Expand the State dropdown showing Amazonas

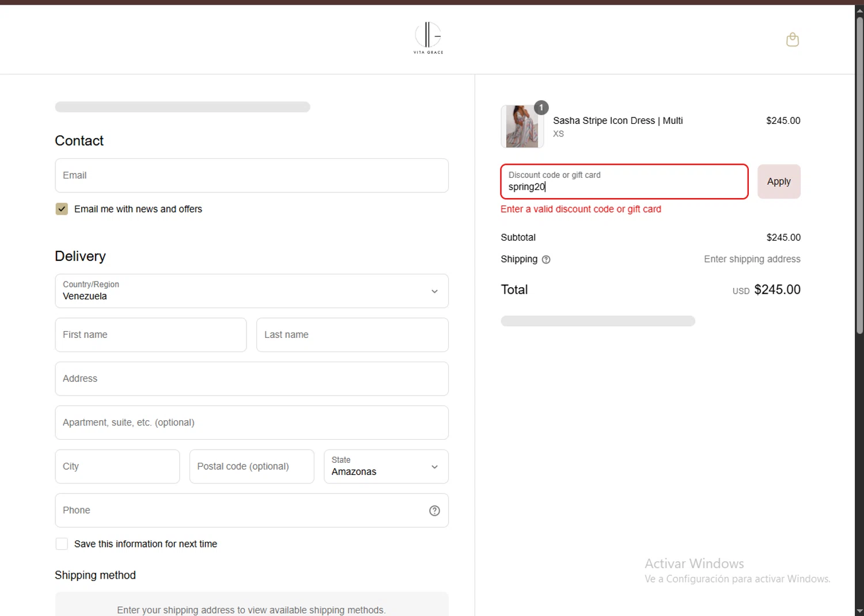coord(386,466)
